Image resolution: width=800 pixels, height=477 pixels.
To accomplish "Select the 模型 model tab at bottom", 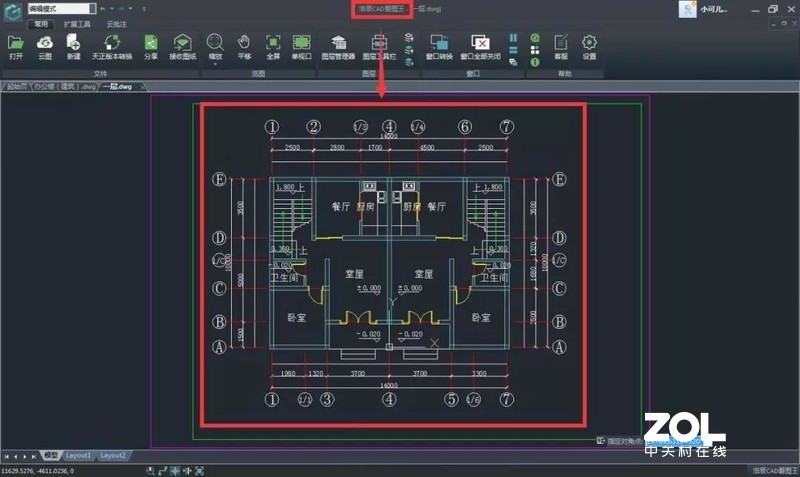I will [51, 455].
